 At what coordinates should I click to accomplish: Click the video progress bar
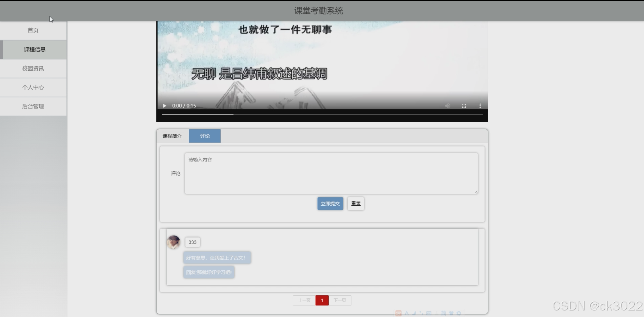pos(322,114)
